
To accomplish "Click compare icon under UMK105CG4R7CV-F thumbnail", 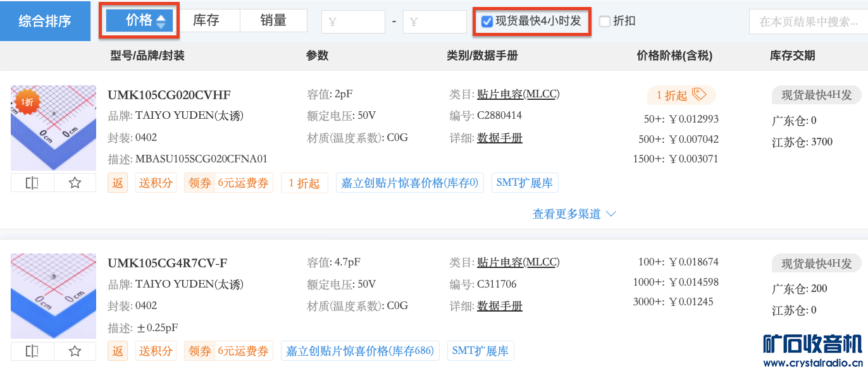I will coord(32,351).
